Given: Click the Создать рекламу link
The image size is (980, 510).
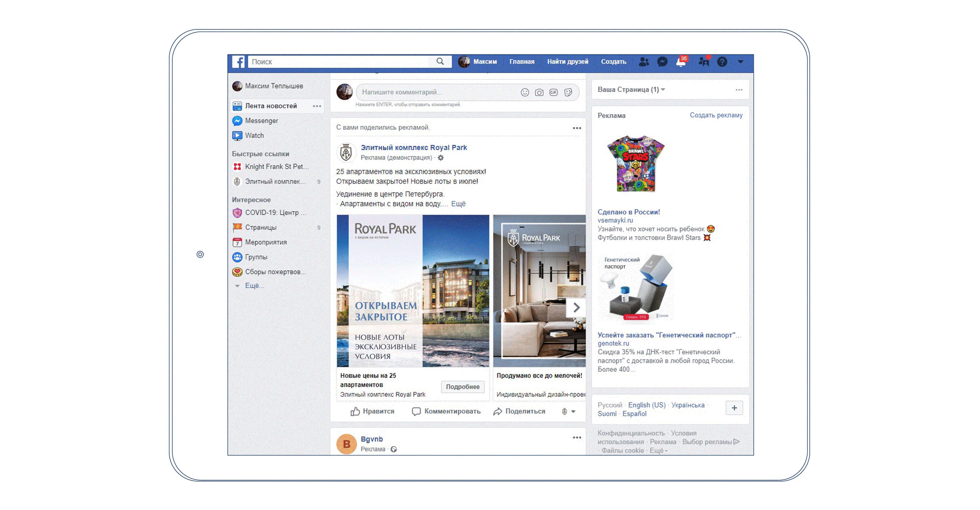Looking at the screenshot, I should tap(716, 115).
